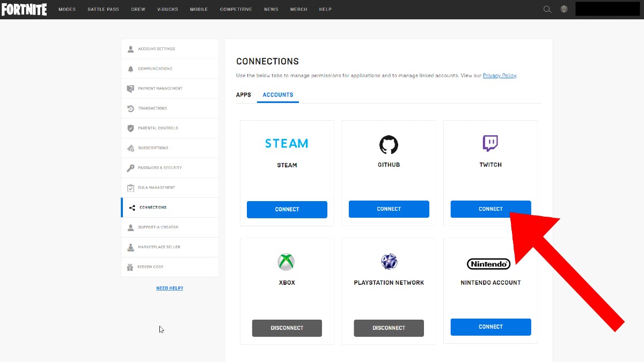Click the Fortnite logo
This screenshot has height=362, width=644.
point(24,9)
